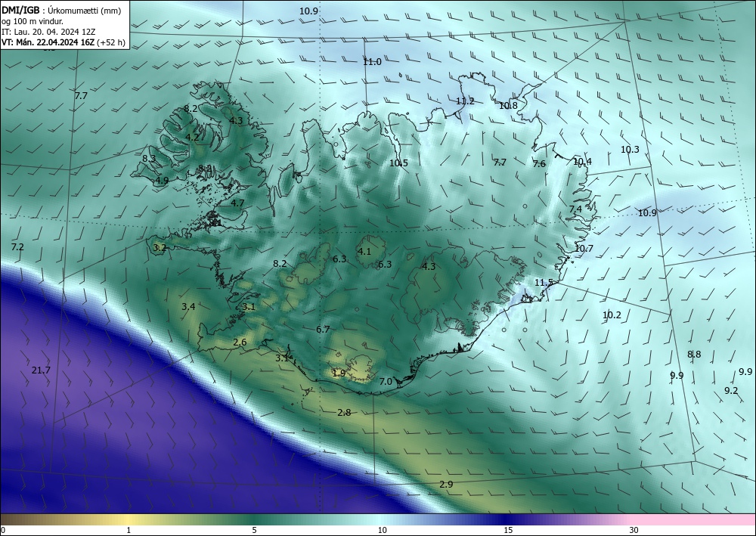
Task: Select the 10.5 value on the map
Action: (398, 163)
